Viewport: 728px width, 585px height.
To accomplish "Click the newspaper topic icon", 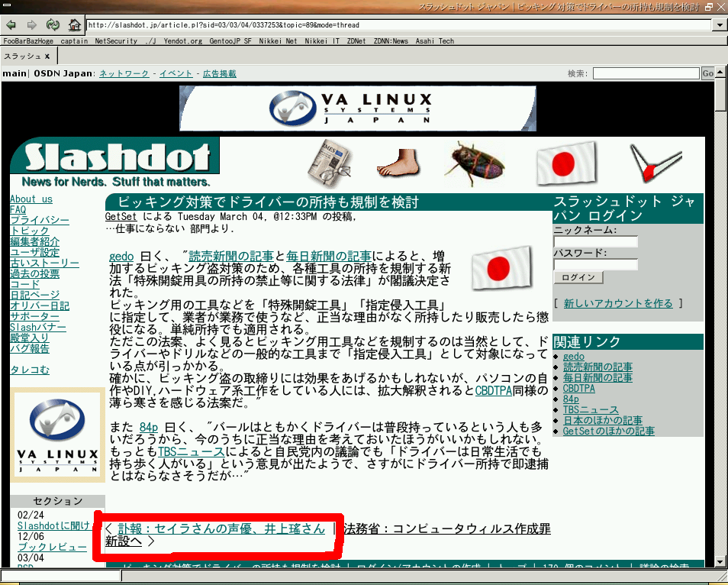I will point(330,163).
